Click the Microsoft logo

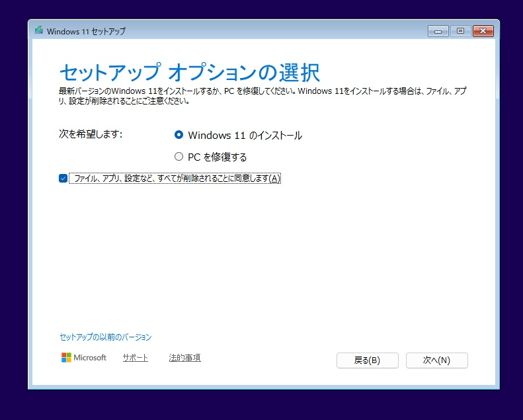[84, 358]
